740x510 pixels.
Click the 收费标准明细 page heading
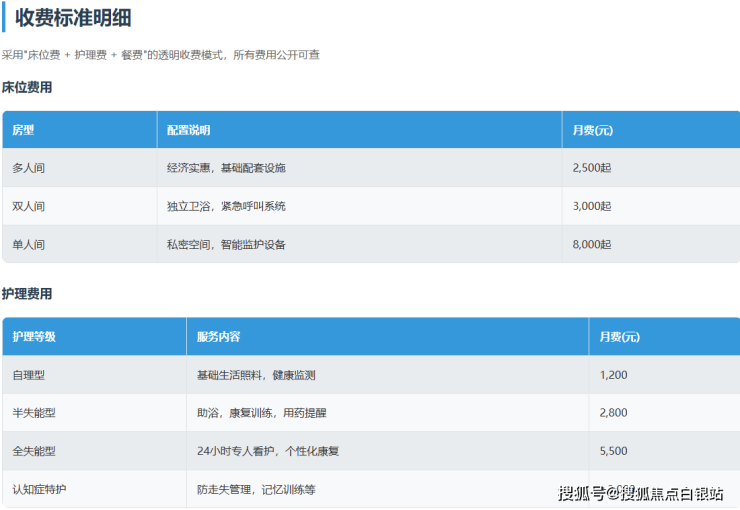[x=73, y=18]
